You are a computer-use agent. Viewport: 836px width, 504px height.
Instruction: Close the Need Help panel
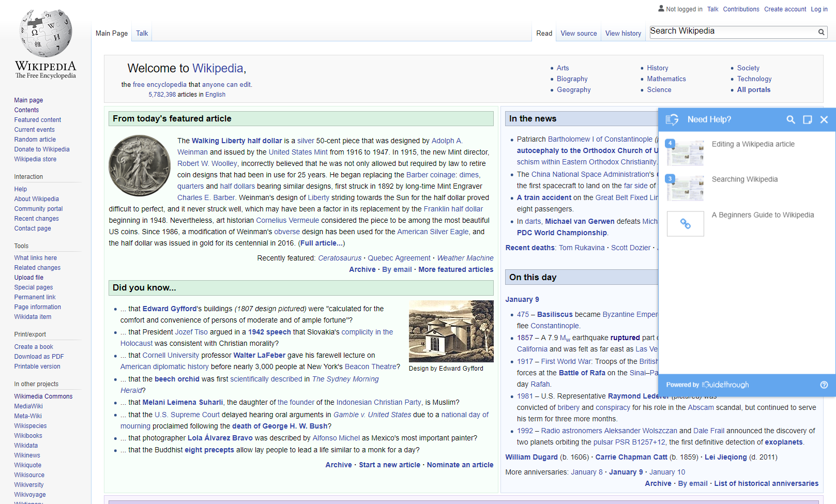coord(824,119)
